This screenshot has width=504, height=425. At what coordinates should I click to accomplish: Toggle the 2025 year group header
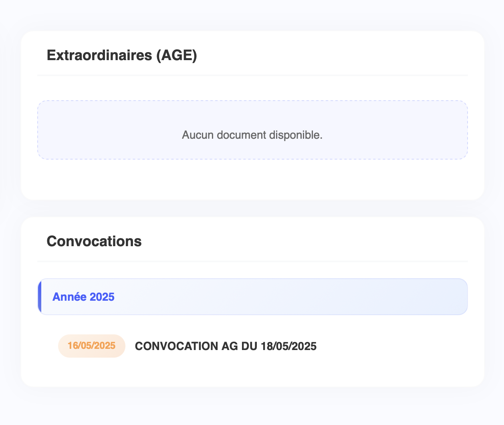(280, 297)
